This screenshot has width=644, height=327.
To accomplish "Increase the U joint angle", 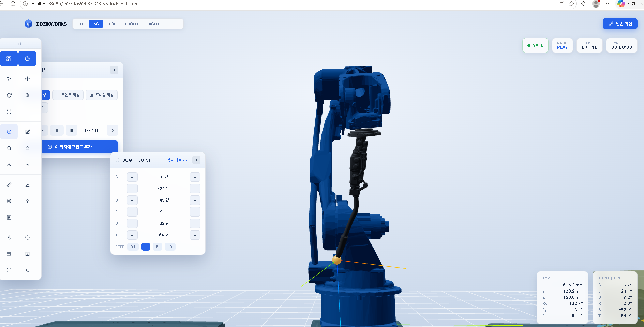I will click(195, 200).
